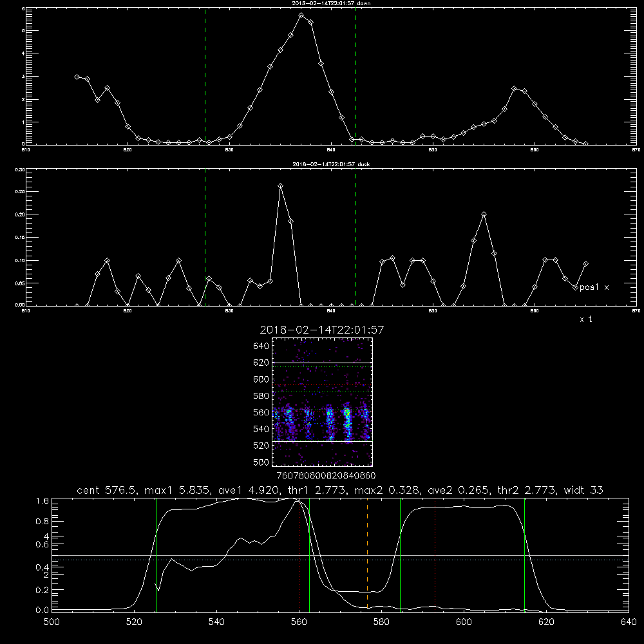Click the '540' label on heatmap y-axis
Image resolution: width=644 pixels, height=644 pixels.
click(261, 429)
